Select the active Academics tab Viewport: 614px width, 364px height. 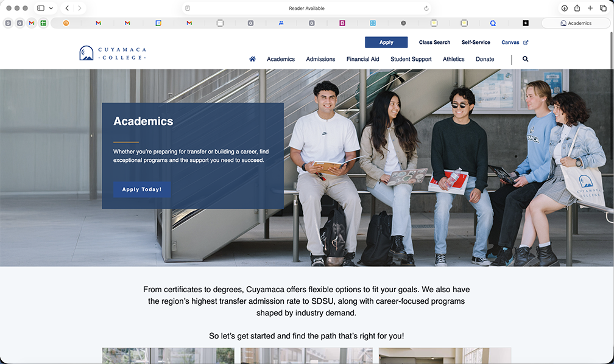click(576, 23)
